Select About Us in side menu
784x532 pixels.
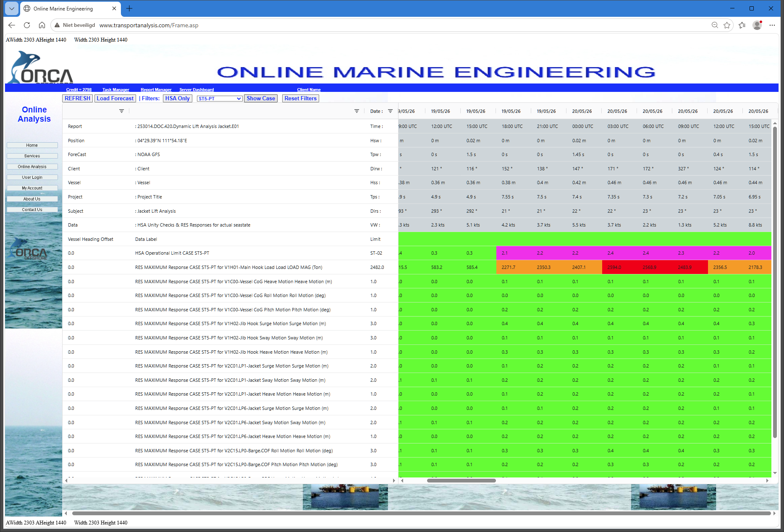[x=32, y=199]
